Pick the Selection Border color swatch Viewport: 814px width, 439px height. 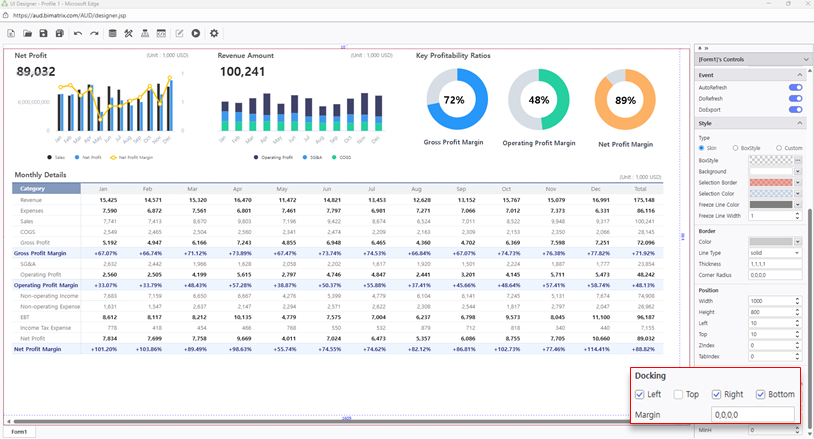click(x=776, y=182)
